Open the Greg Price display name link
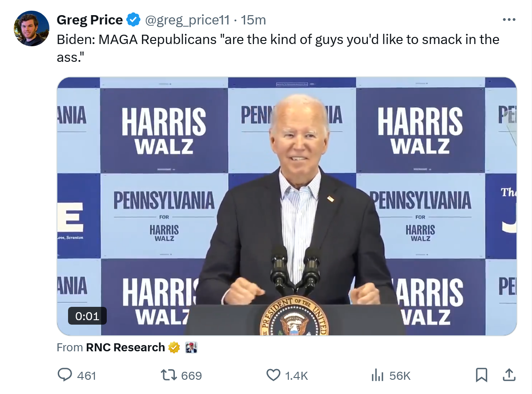532x394 pixels. [x=90, y=20]
